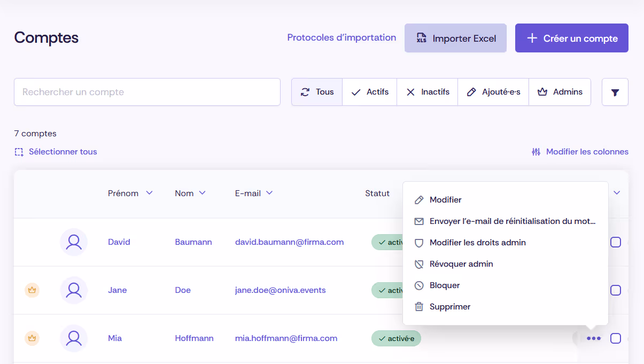This screenshot has width=644, height=364.
Task: Click the last name Baumann
Action: (x=193, y=242)
